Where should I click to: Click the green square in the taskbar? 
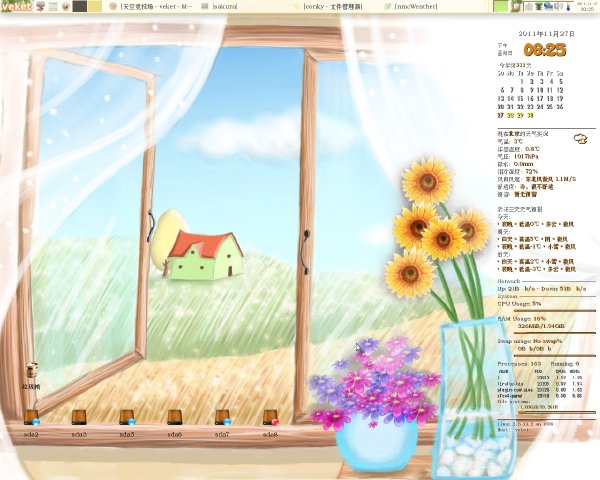(x=501, y=7)
